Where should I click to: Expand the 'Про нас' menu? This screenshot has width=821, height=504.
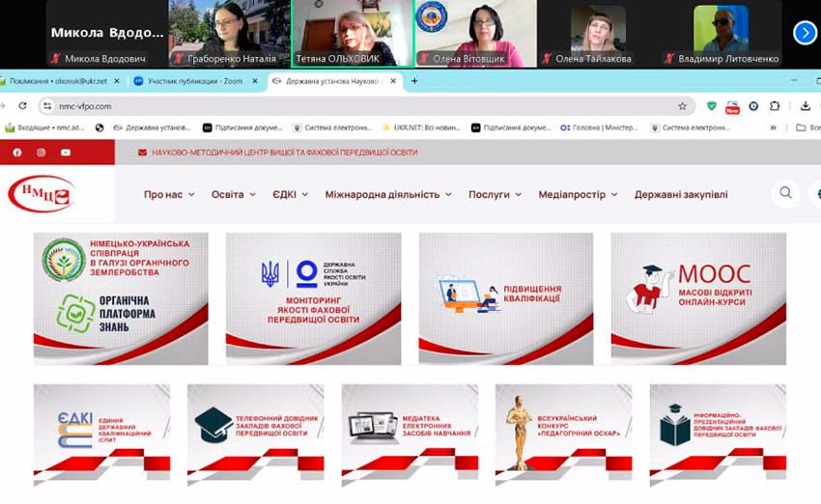169,194
